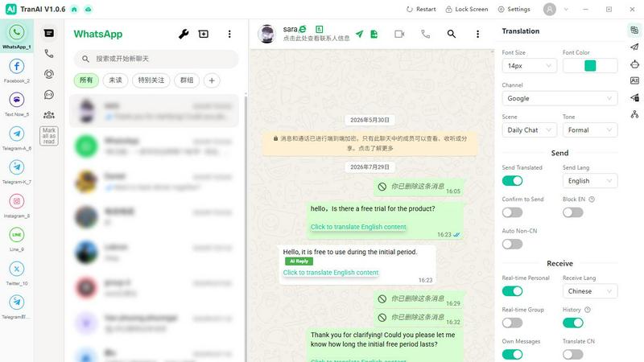Screen dimensions: 644x362
Task: Select the 特别关注 filter tab
Action: (x=151, y=80)
